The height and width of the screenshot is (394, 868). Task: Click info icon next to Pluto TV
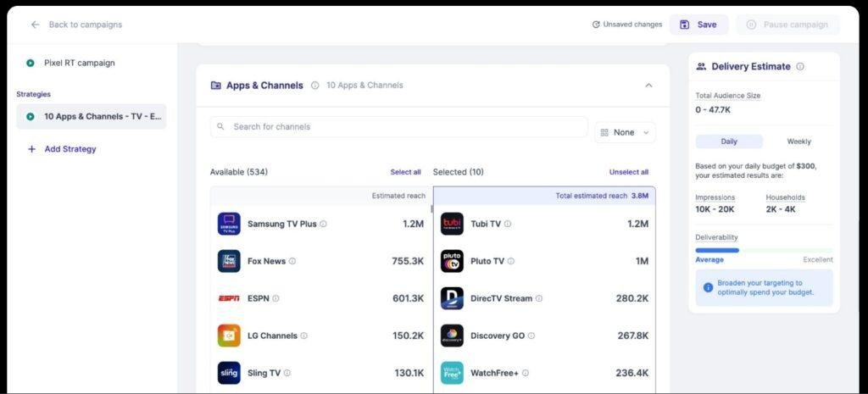(x=511, y=261)
